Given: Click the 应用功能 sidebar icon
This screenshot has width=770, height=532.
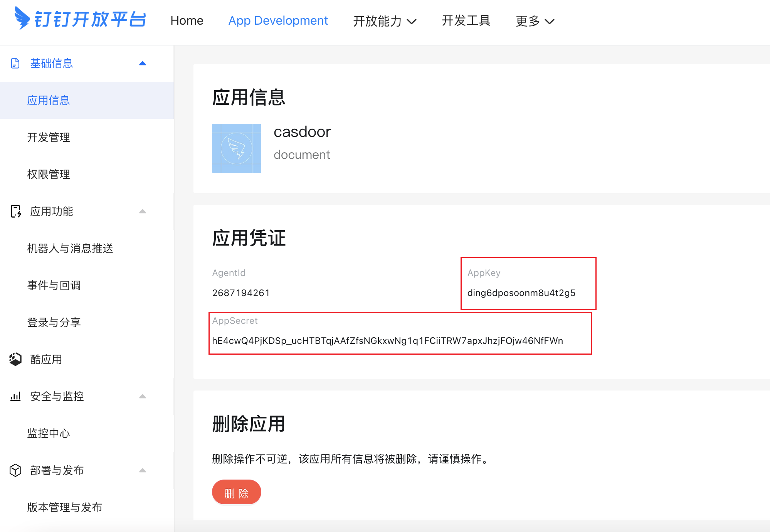Looking at the screenshot, I should (x=15, y=211).
